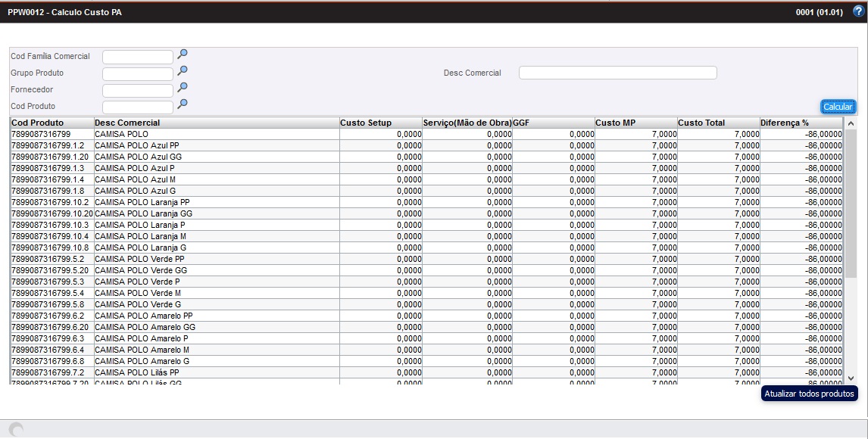Select the CAMISA POLO Azul PP row
The image size is (868, 439).
click(x=137, y=145)
